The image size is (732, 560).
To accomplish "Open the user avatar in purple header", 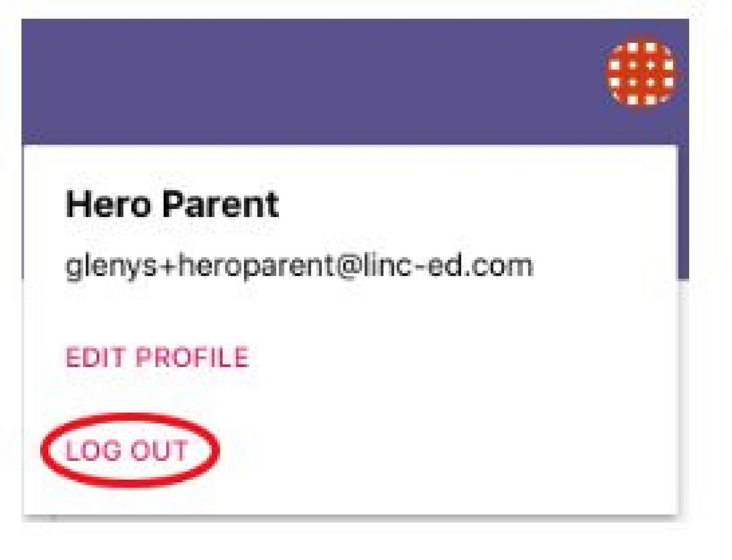I will 642,73.
